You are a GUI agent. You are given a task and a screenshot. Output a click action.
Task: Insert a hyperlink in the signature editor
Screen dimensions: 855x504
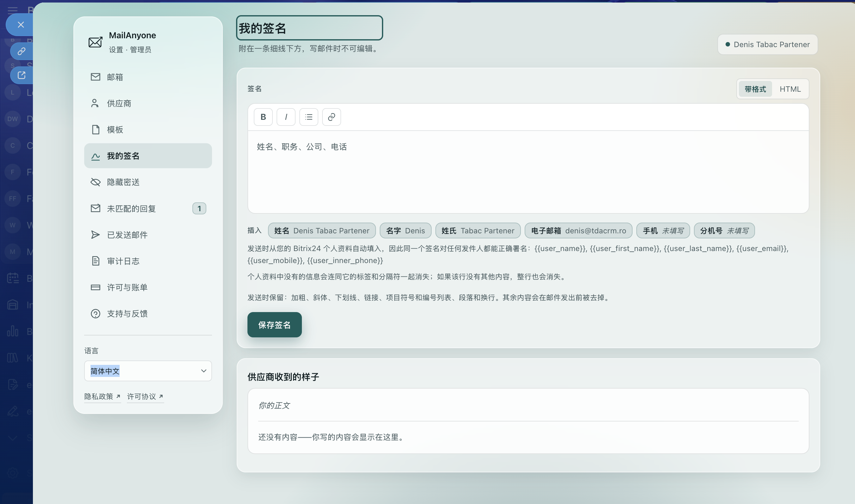[331, 117]
